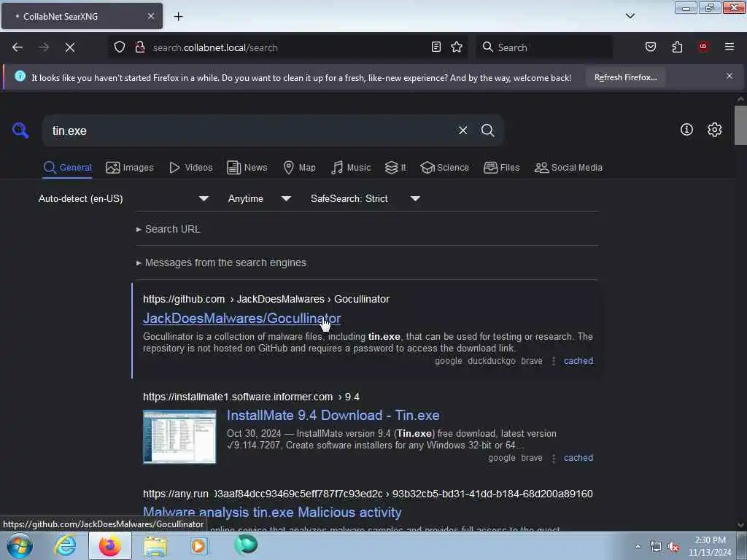Select the General search category
Viewport: 747px width, 560px height.
pos(67,168)
